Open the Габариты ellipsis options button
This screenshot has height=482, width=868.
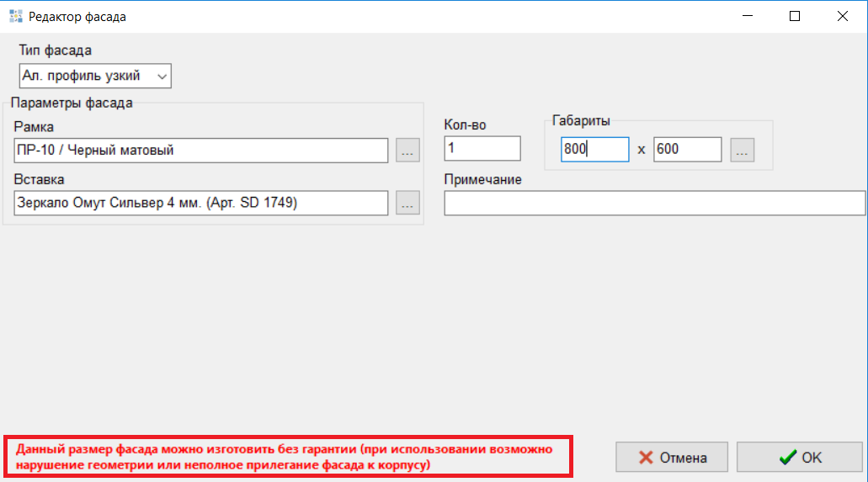click(x=743, y=150)
